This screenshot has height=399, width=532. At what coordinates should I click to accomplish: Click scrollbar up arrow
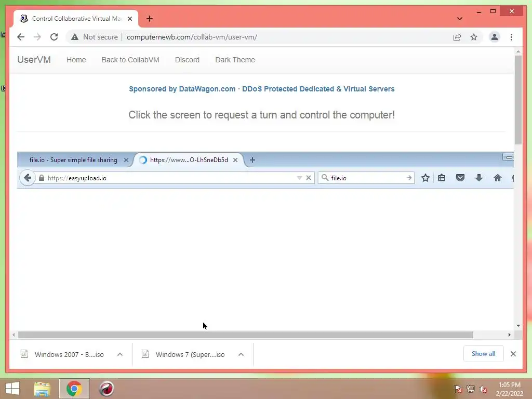(518, 51)
